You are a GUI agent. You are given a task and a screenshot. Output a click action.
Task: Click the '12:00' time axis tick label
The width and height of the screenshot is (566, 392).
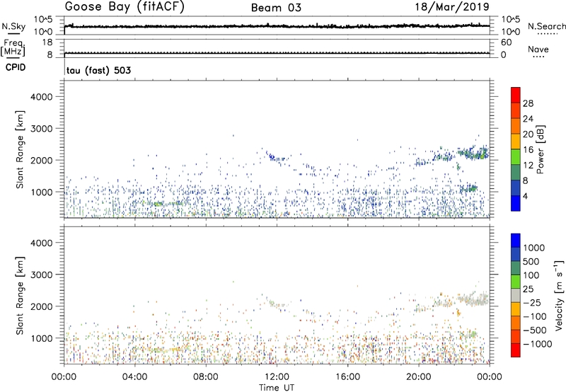[277, 377]
